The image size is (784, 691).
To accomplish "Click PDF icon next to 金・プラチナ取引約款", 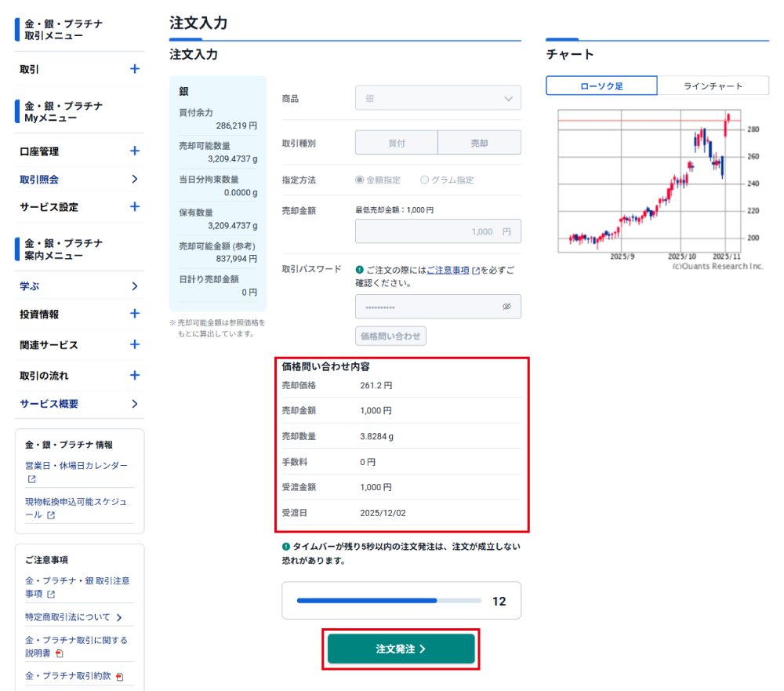I will (120, 676).
